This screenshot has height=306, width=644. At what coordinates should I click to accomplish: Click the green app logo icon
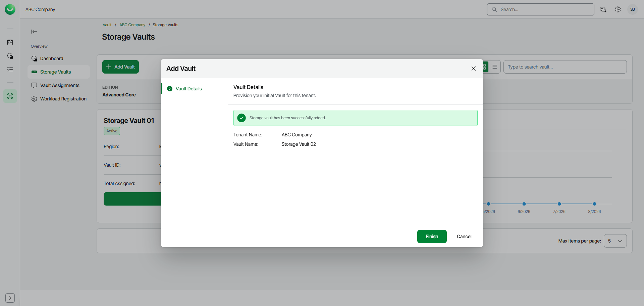[10, 9]
